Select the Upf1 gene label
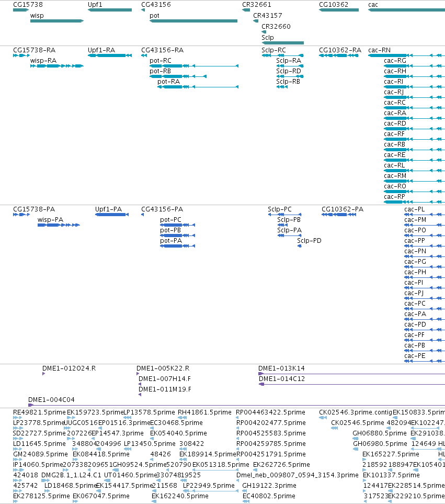This screenshot has height=504, width=445. pos(95,5)
